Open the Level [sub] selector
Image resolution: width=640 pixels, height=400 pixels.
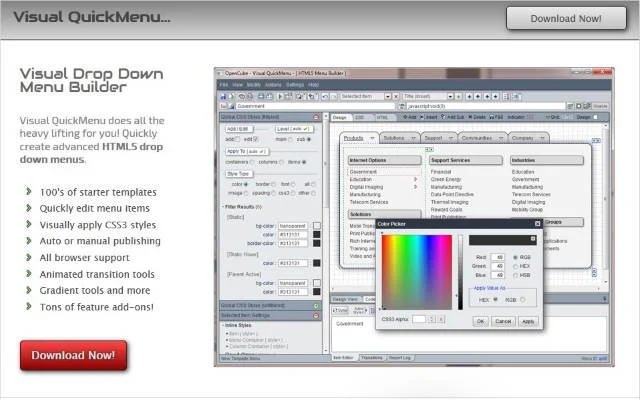coord(294,129)
